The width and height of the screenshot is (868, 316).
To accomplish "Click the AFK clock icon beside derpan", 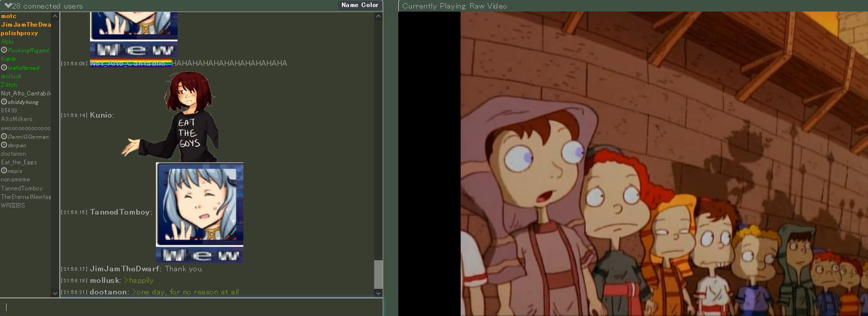I will coord(4,145).
